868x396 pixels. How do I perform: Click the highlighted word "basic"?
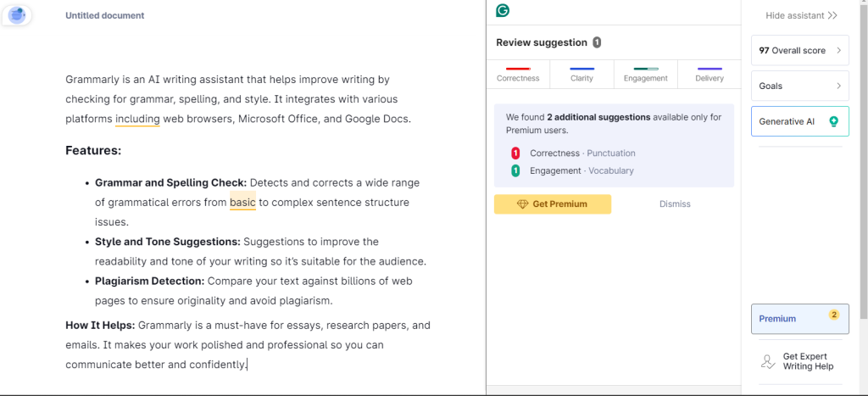(243, 203)
